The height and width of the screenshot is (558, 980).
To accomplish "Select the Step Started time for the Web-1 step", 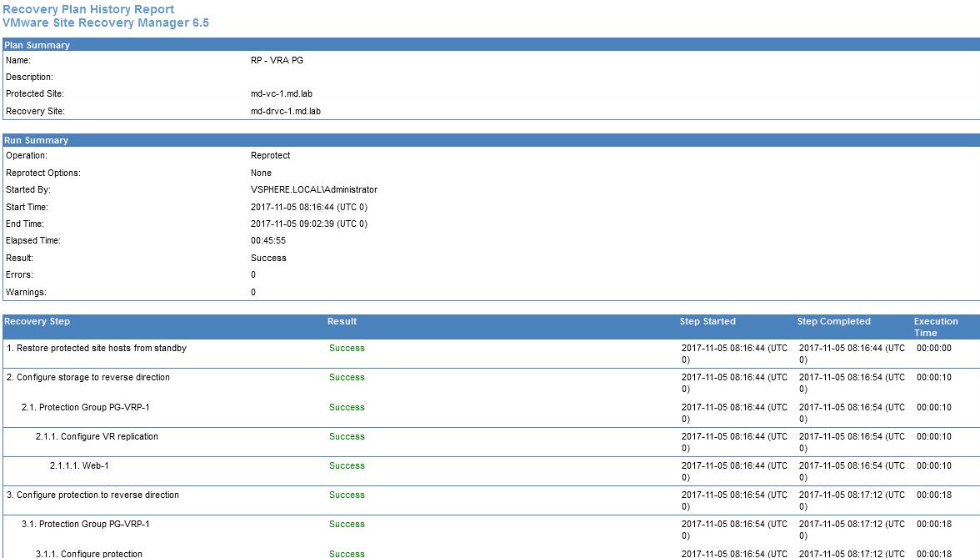I will click(734, 472).
